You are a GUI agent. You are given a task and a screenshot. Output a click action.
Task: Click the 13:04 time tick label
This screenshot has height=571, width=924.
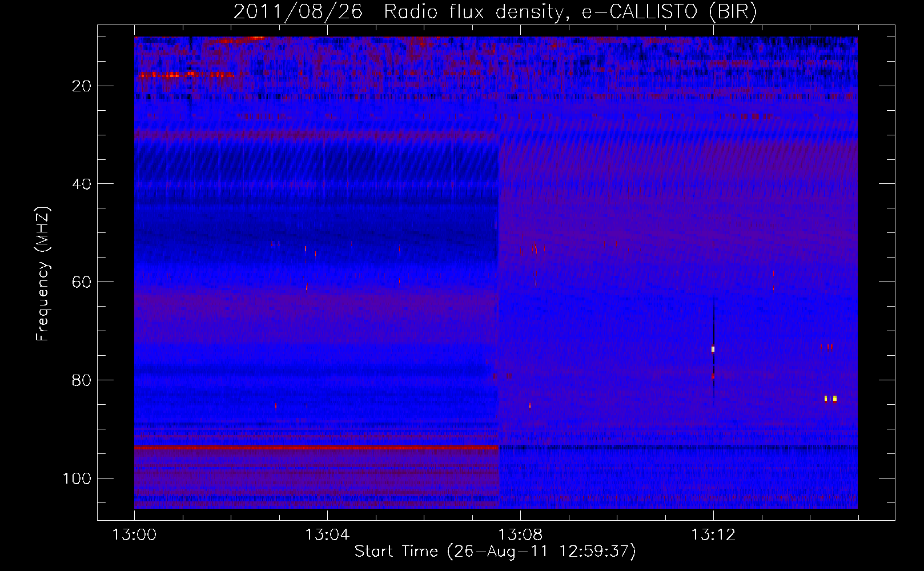pyautogui.click(x=327, y=535)
